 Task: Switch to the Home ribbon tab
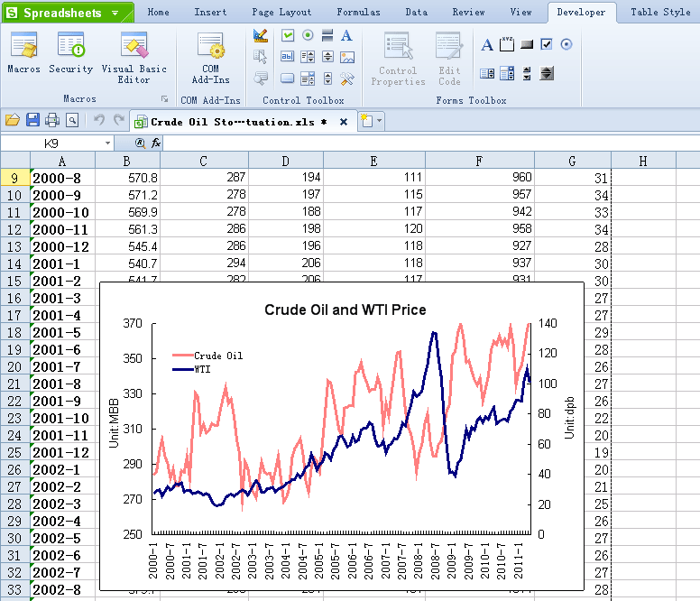pyautogui.click(x=159, y=12)
